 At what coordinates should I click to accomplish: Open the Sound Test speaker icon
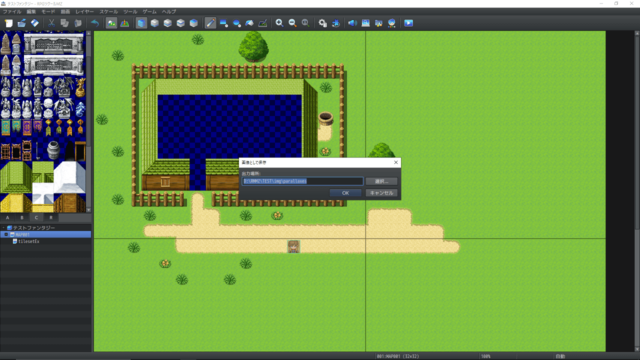[352, 23]
